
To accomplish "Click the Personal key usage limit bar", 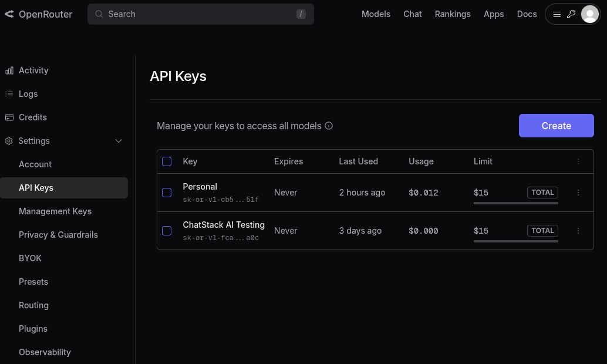I will 515,203.
